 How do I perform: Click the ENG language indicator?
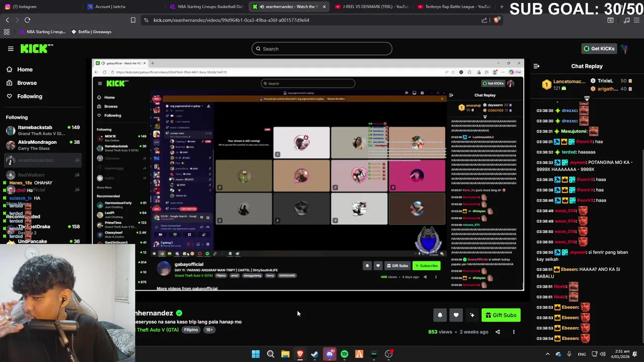click(x=582, y=354)
